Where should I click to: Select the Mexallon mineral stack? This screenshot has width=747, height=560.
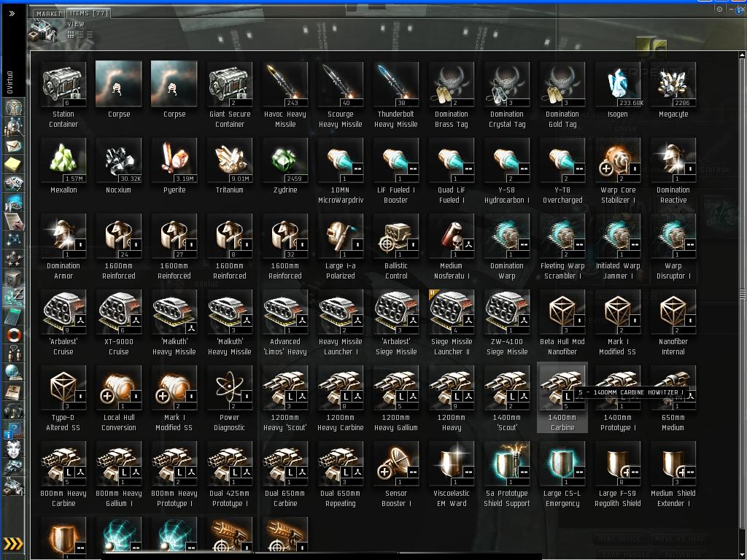(x=63, y=166)
